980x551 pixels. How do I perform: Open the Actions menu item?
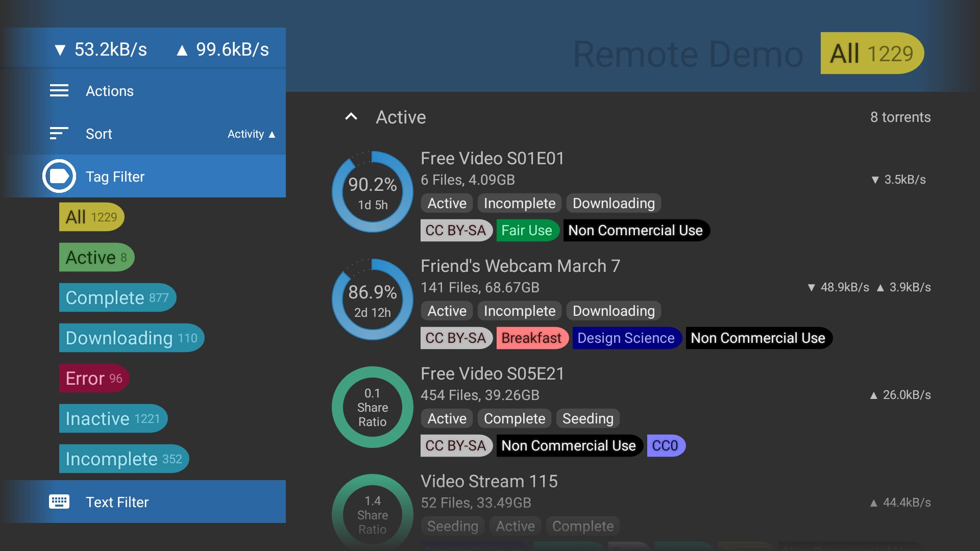(110, 91)
